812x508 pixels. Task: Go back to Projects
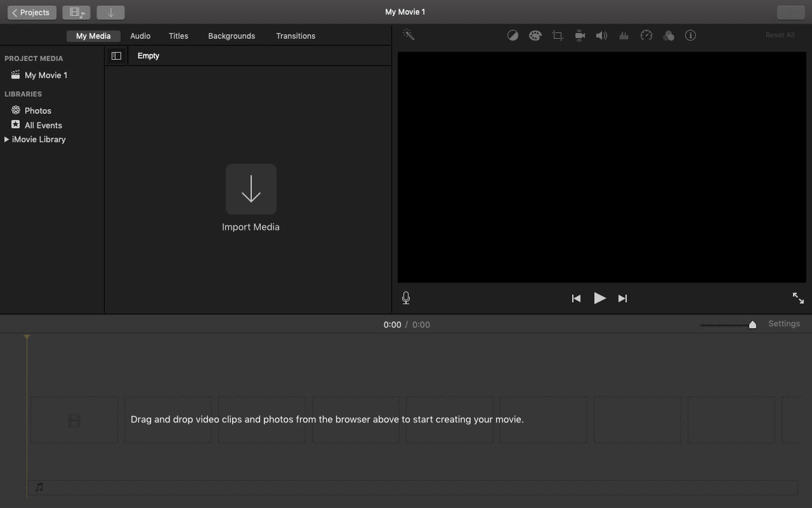point(32,12)
